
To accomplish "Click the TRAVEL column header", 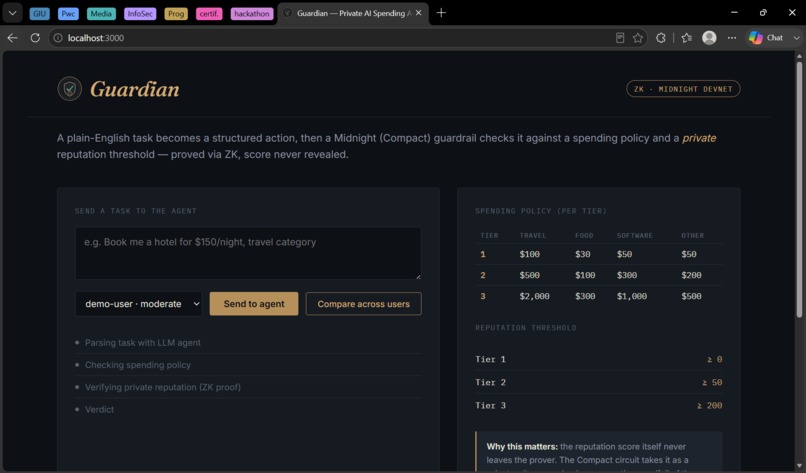I will 533,235.
